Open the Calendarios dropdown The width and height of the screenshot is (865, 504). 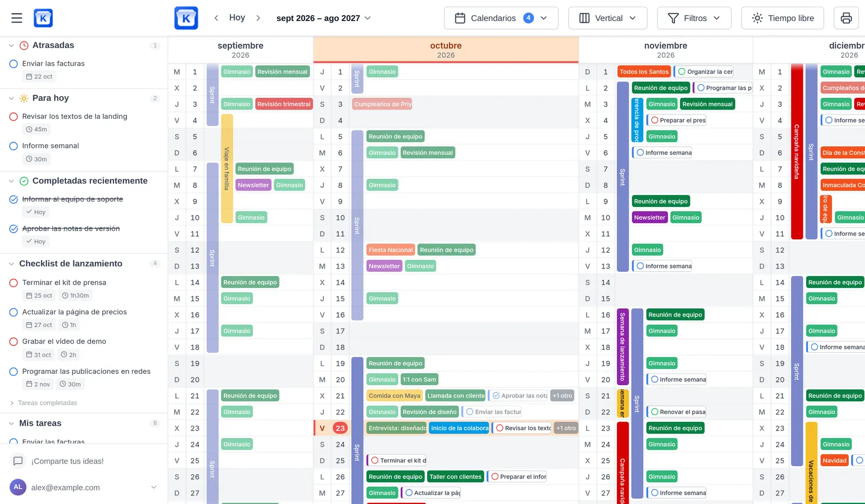(x=501, y=18)
